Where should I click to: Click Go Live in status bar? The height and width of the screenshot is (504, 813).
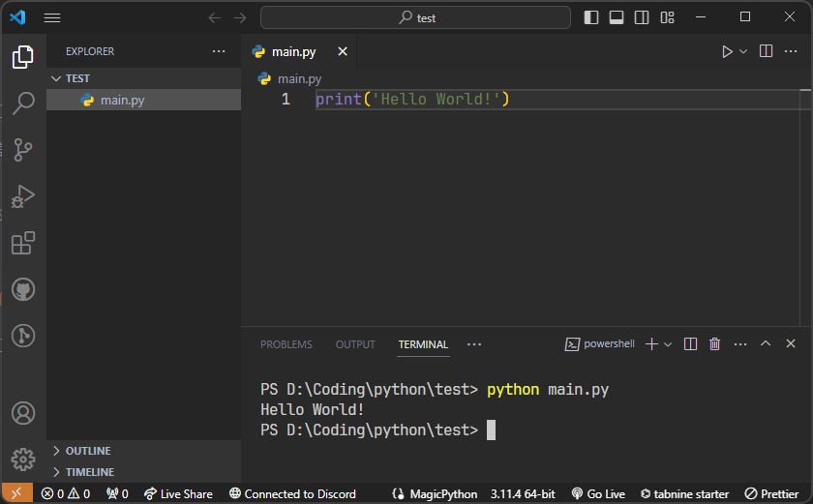click(x=598, y=493)
